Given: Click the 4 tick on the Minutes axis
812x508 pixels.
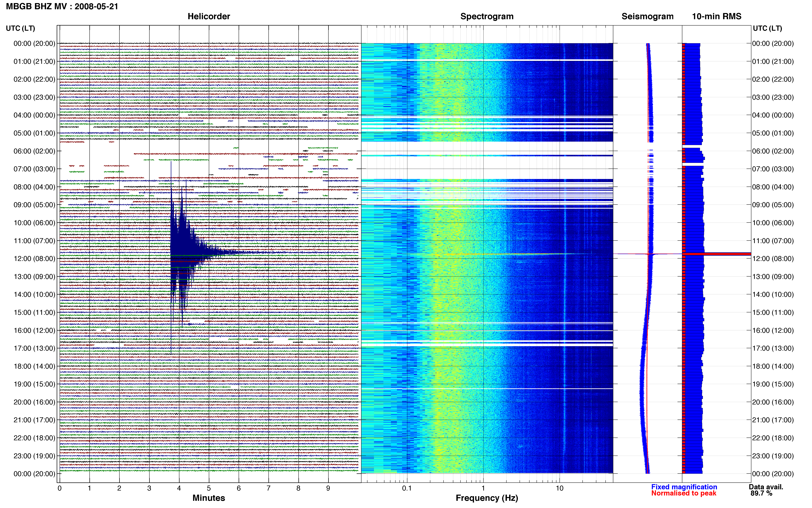Looking at the screenshot, I should pos(179,488).
